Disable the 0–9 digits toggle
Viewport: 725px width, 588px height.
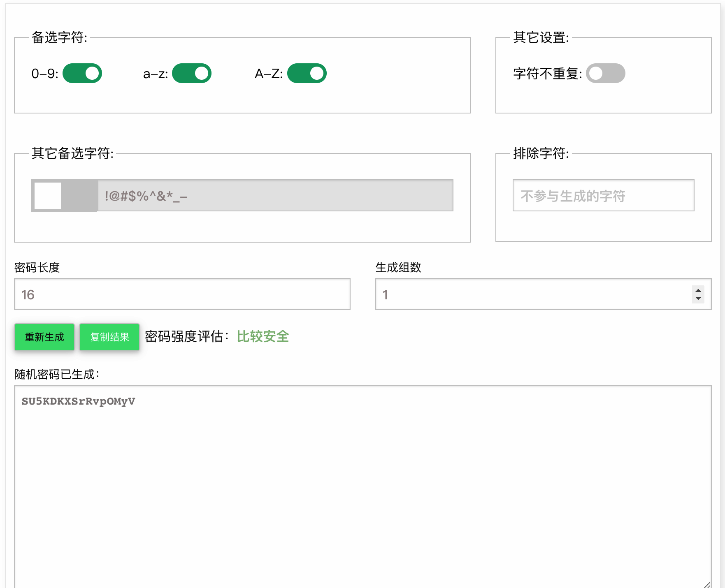tap(82, 73)
